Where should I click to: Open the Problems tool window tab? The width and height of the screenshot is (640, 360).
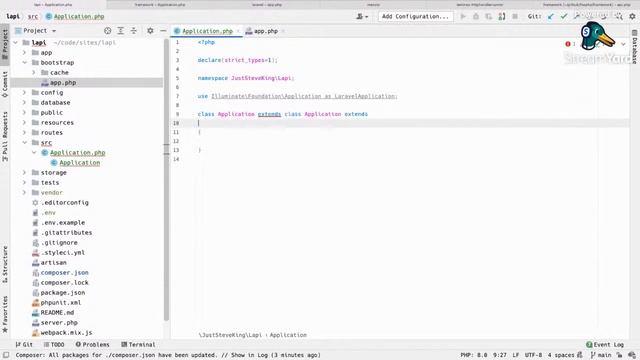tap(92, 344)
